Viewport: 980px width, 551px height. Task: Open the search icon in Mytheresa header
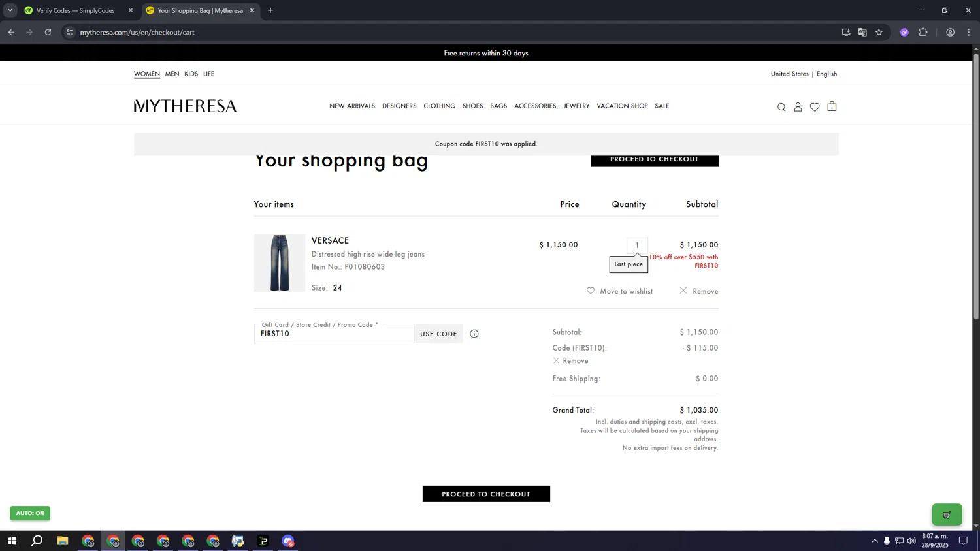(x=781, y=107)
